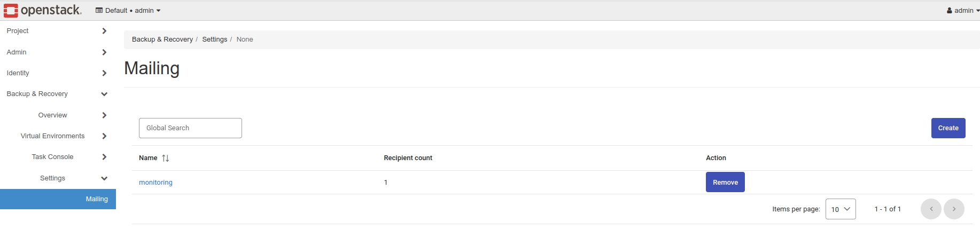Screen dimensions: 980x237
Task: Go to the previous page of results
Action: coord(931,209)
